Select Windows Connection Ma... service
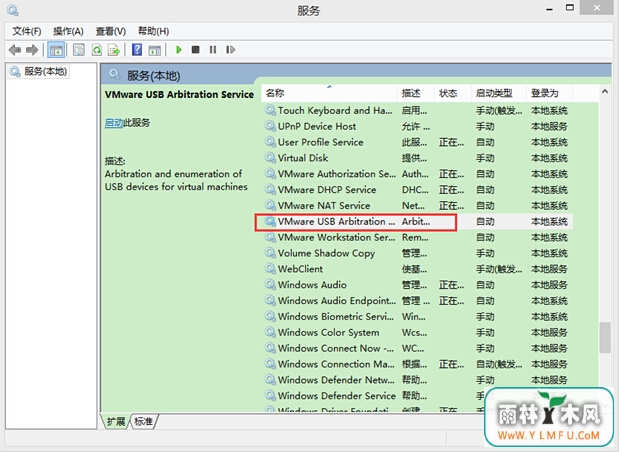This screenshot has width=619, height=452. 417,364
